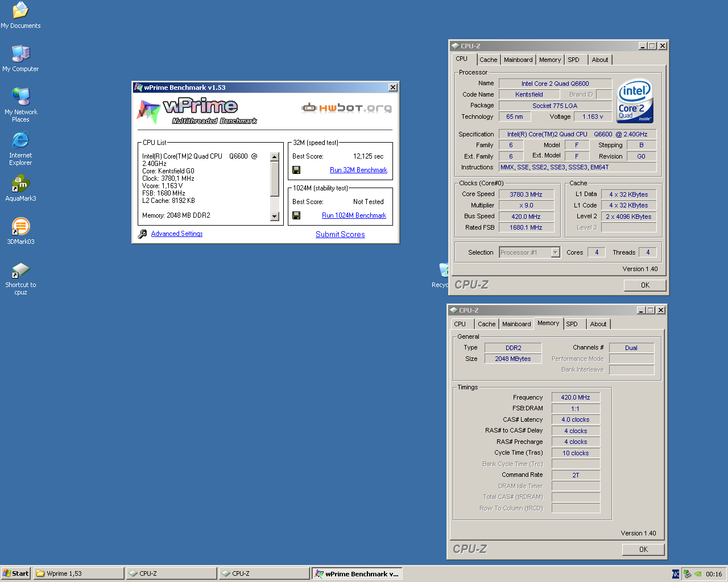Click Cycle Time value 10 clocks

coord(576,453)
